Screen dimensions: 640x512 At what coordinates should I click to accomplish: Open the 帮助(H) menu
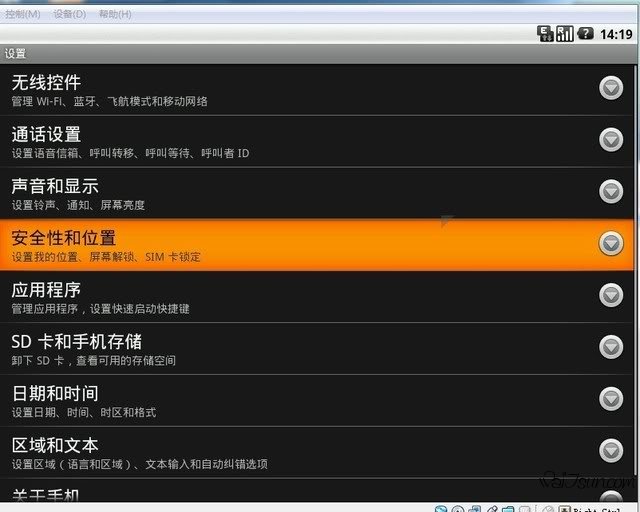pos(114,14)
